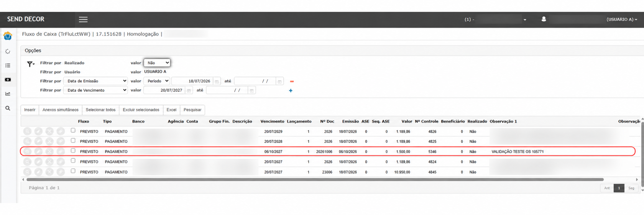Open the Data de Vencimento filter dropdown
Screen dimensions: 644x215
pos(96,90)
